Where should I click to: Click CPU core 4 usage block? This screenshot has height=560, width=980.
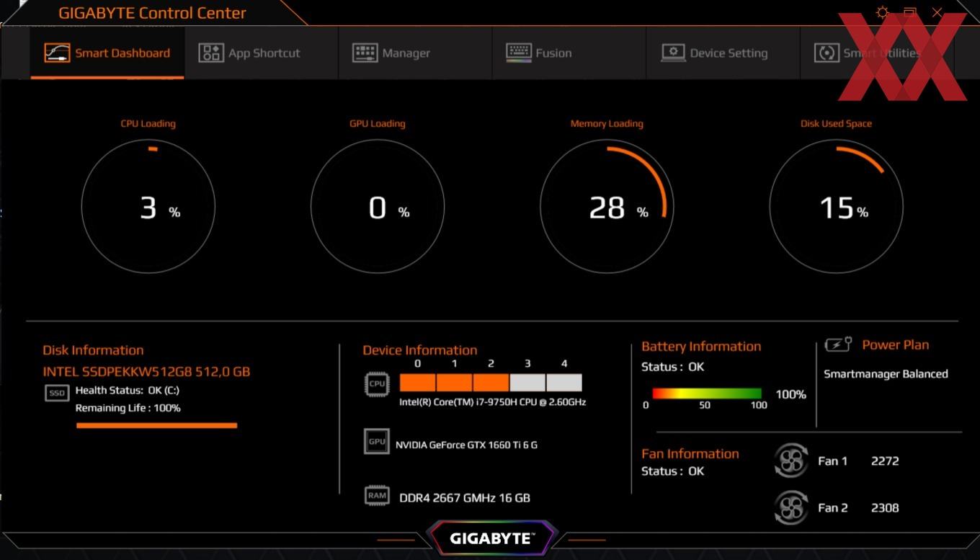click(x=564, y=383)
